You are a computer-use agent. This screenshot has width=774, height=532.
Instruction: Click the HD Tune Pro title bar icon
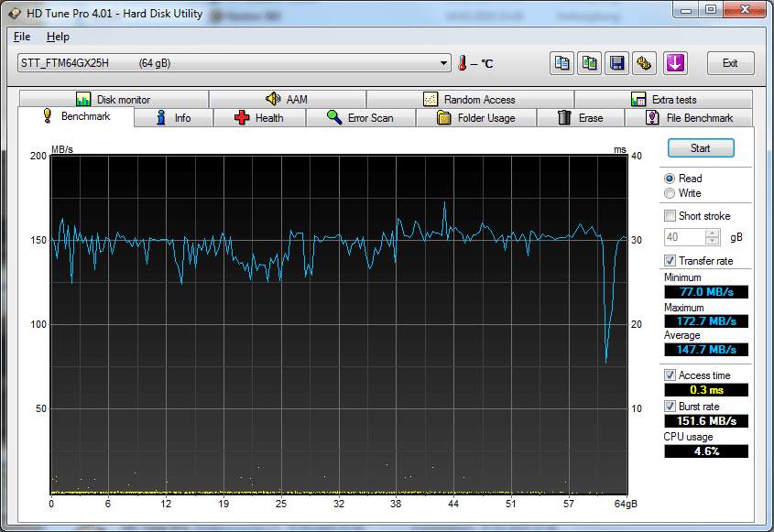click(x=15, y=14)
